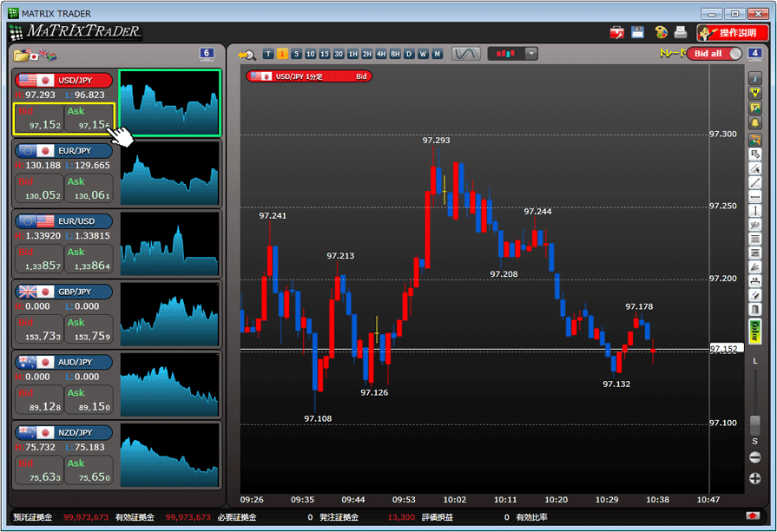This screenshot has width=777, height=532.
Task: Click USD/JPY Ask price 97.156
Action: pos(89,119)
